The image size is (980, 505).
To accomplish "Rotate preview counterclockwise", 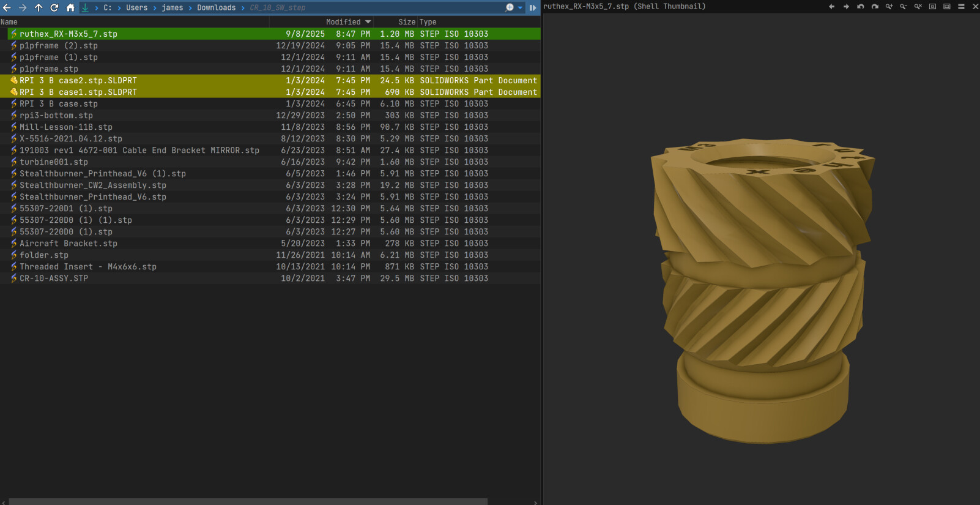I will tap(860, 7).
